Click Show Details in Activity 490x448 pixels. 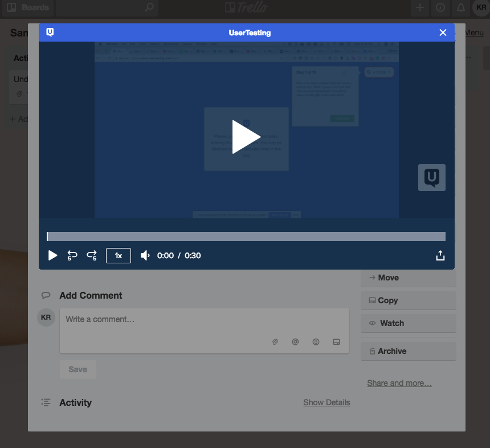326,402
